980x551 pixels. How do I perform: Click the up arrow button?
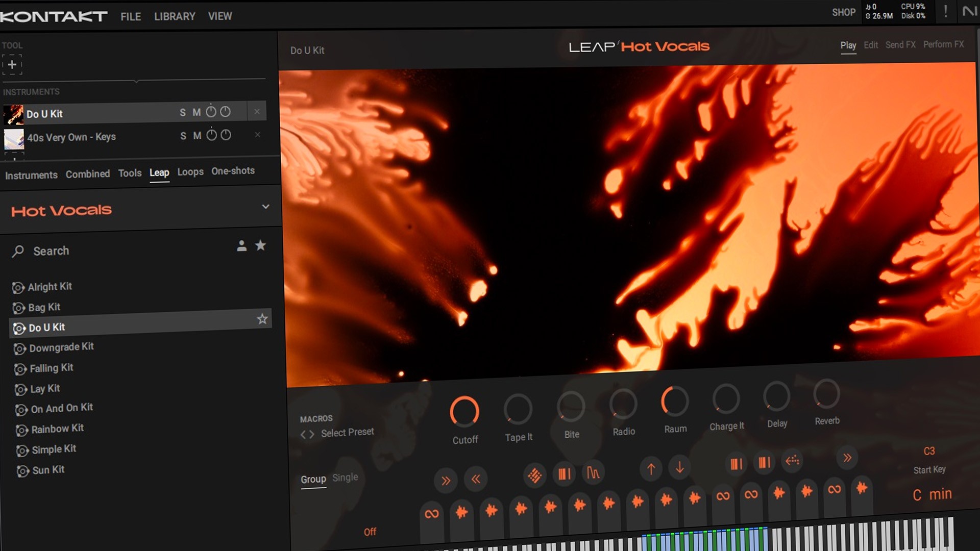point(651,469)
